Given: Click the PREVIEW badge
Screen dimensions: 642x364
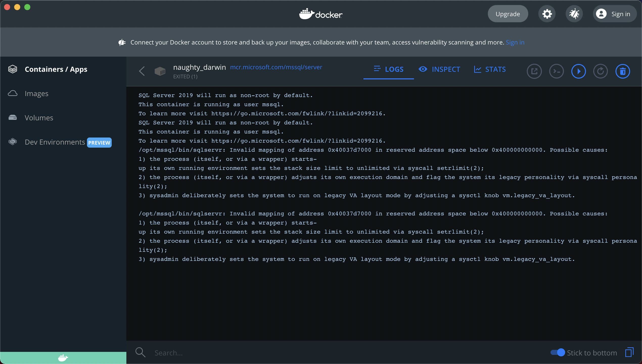Looking at the screenshot, I should 99,143.
